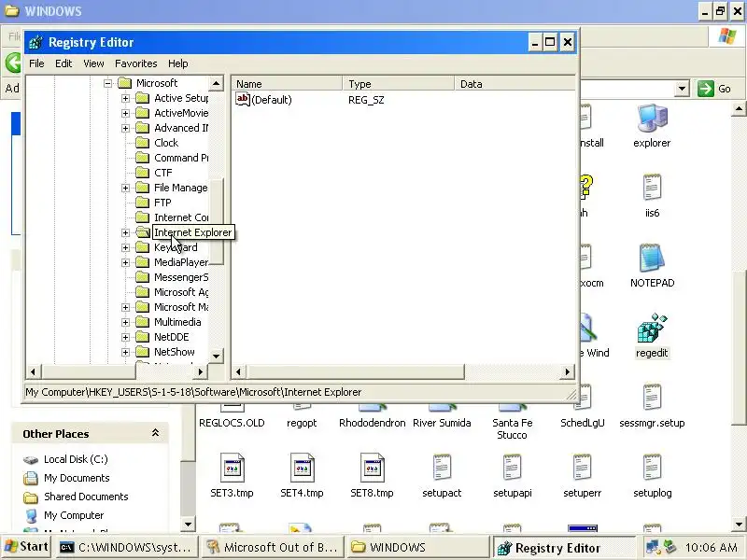Open the View menu in Registry Editor
Image resolution: width=747 pixels, height=560 pixels.
[x=93, y=63]
